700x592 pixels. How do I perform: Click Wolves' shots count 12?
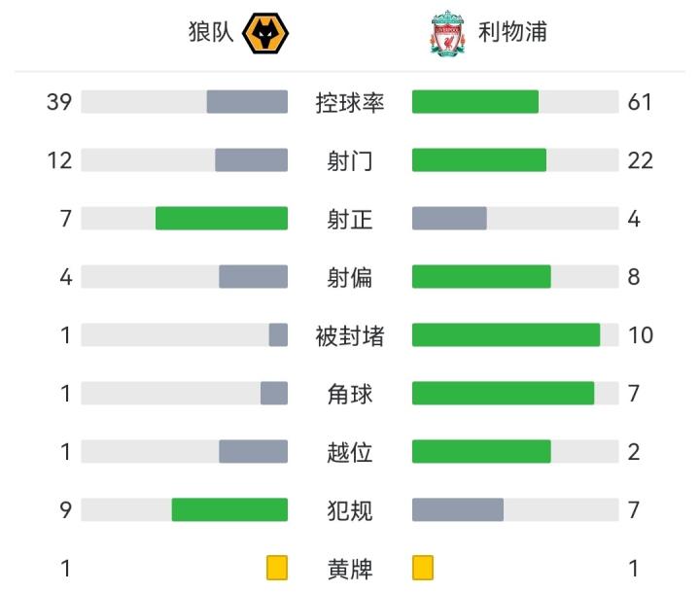coord(60,160)
